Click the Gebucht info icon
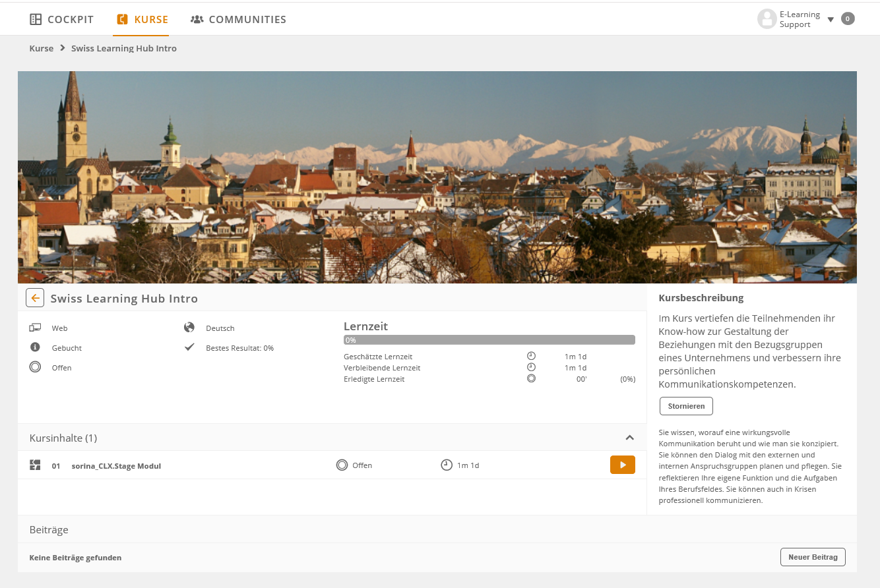This screenshot has width=880, height=588. click(x=35, y=347)
